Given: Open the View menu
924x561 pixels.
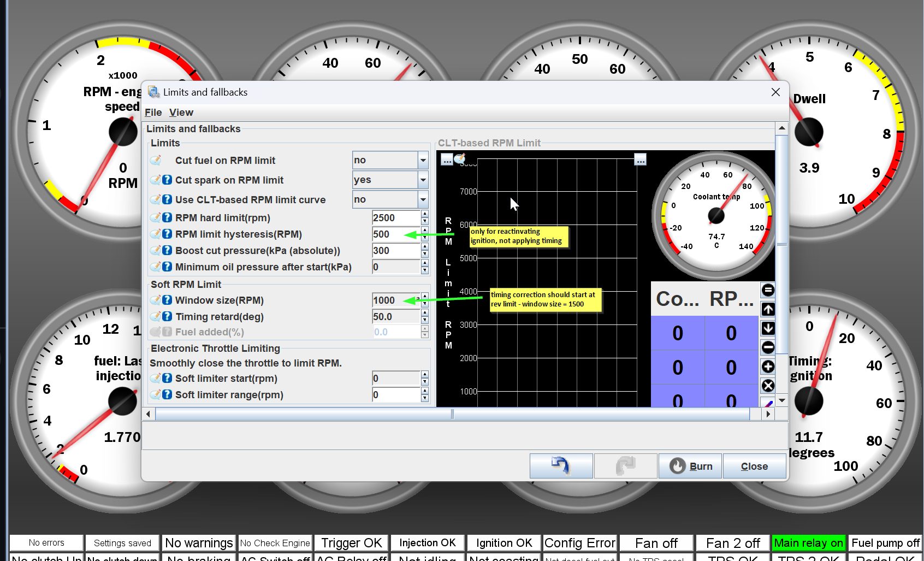Looking at the screenshot, I should [x=181, y=112].
